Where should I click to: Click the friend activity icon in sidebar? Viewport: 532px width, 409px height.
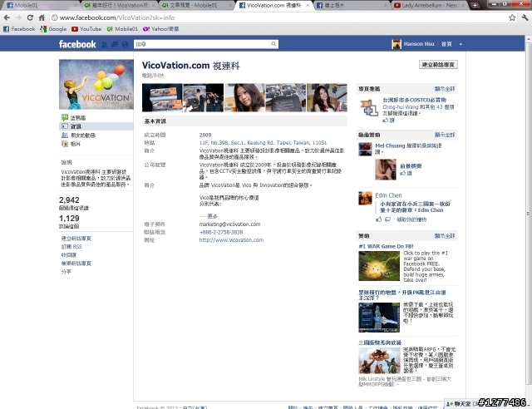coord(65,136)
